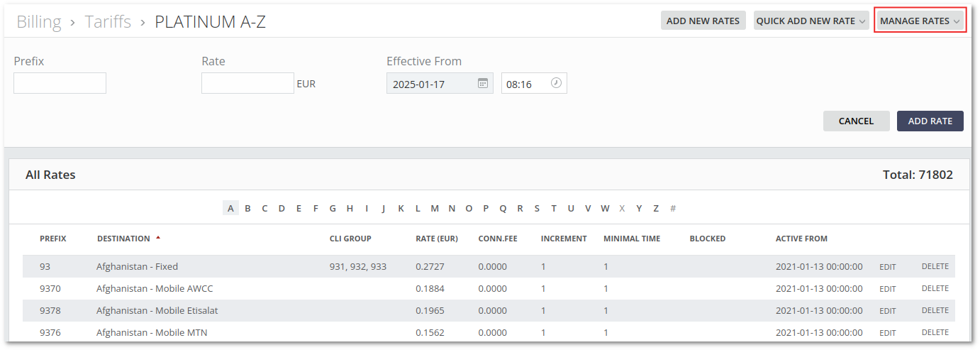Open the calendar date picker icon
The image size is (980, 350).
click(482, 84)
